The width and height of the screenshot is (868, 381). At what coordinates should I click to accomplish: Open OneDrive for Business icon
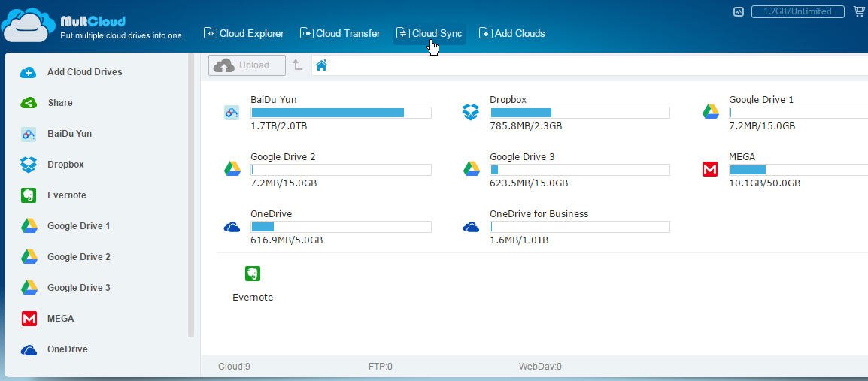point(471,227)
